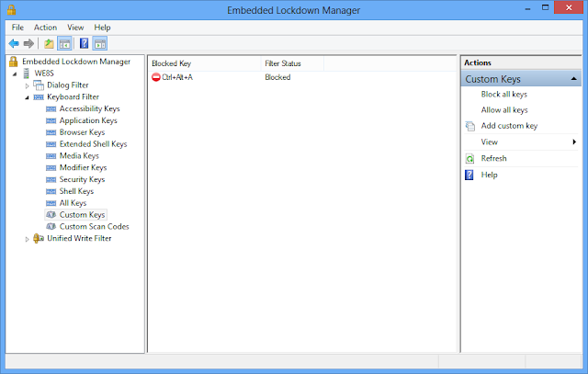Select Shell Keys in the tree
The width and height of the screenshot is (588, 374).
(x=76, y=191)
